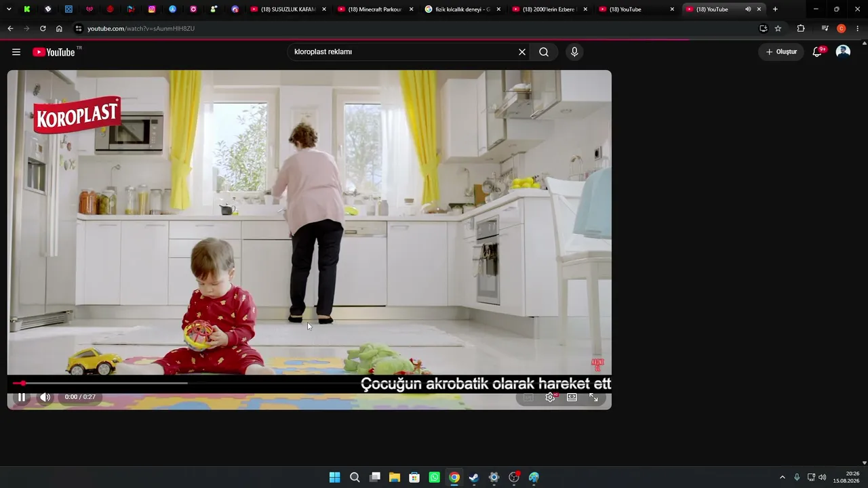868x488 pixels.
Task: Open the Windows Start menu
Action: coord(334,477)
